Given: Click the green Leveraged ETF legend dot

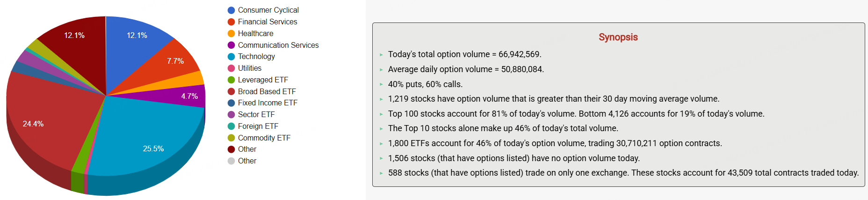Looking at the screenshot, I should (231, 80).
